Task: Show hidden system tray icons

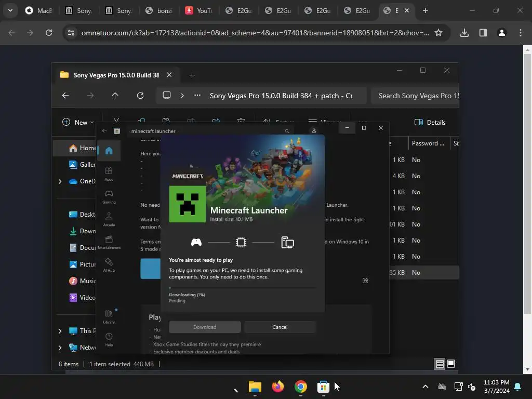Action: click(x=425, y=387)
